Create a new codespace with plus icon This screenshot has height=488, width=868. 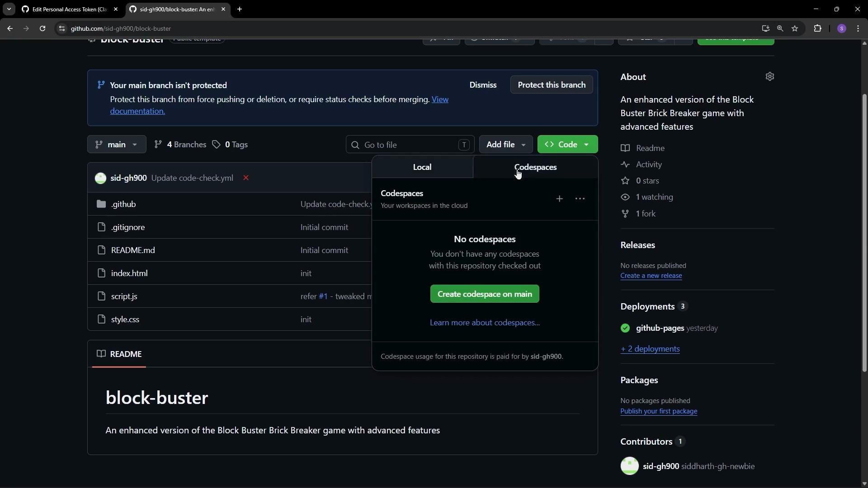coord(559,199)
